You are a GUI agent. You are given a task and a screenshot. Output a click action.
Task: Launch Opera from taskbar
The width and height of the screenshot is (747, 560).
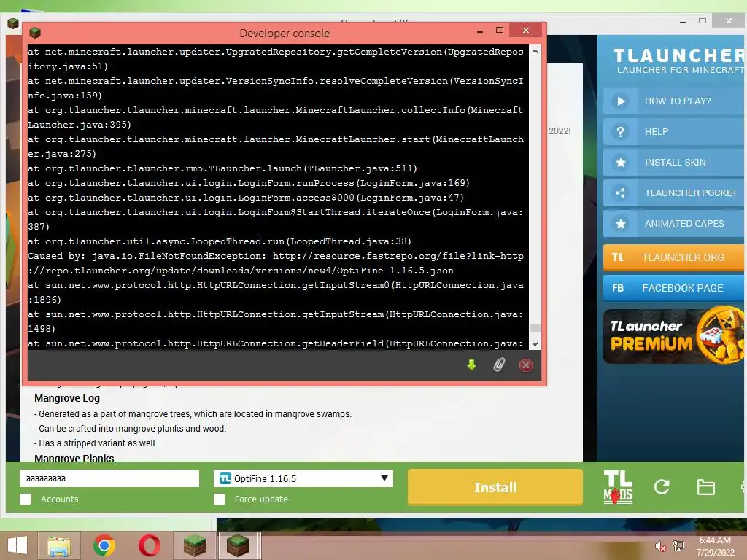pyautogui.click(x=149, y=545)
